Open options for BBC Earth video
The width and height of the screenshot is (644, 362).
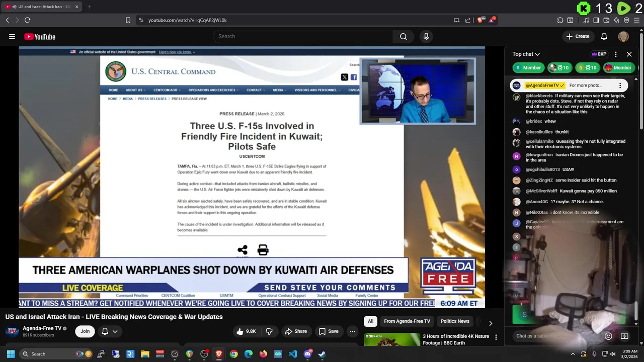click(496, 337)
